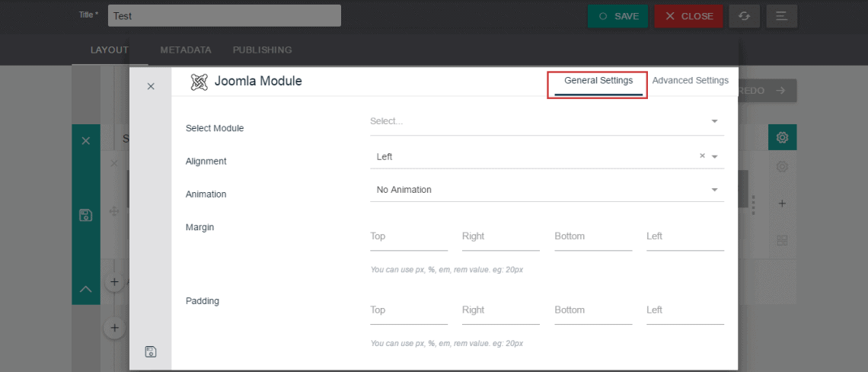This screenshot has width=868, height=372.
Task: Click the refresh icon in top bar
Action: (x=744, y=16)
